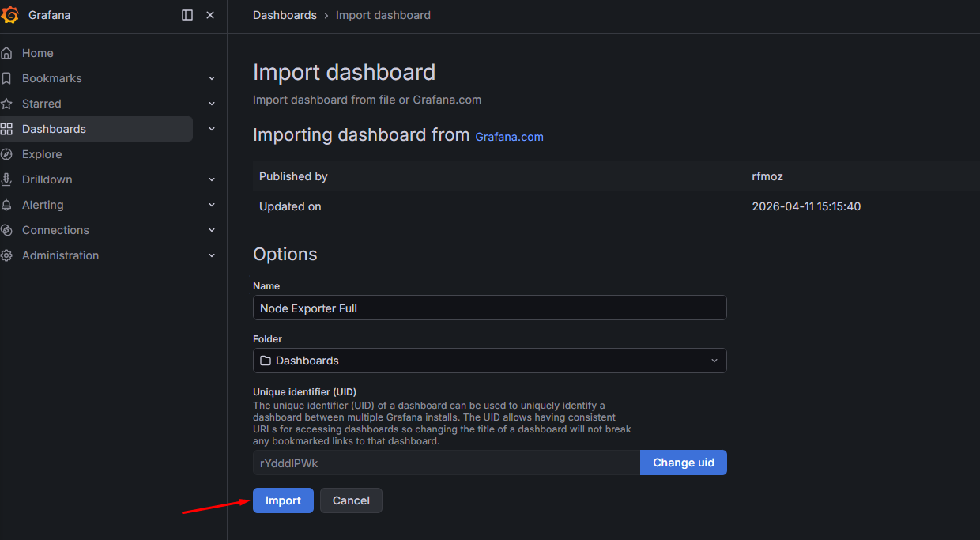This screenshot has height=540, width=980.
Task: Open the Folder dropdown
Action: [x=489, y=361]
